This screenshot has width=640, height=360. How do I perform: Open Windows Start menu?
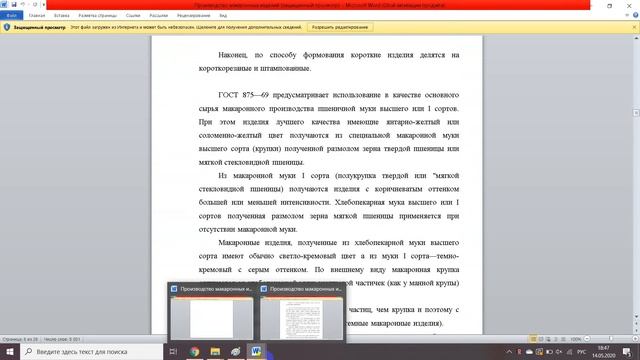[10, 351]
